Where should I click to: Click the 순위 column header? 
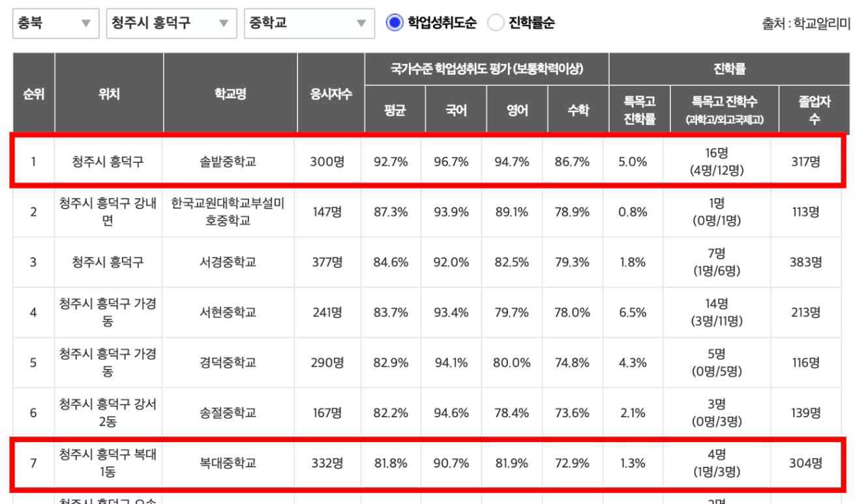(x=33, y=94)
